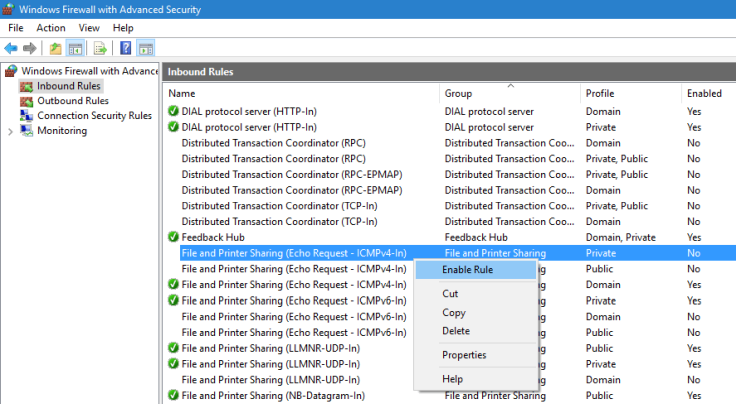
Task: Click the Up One Level folder icon
Action: pos(56,48)
